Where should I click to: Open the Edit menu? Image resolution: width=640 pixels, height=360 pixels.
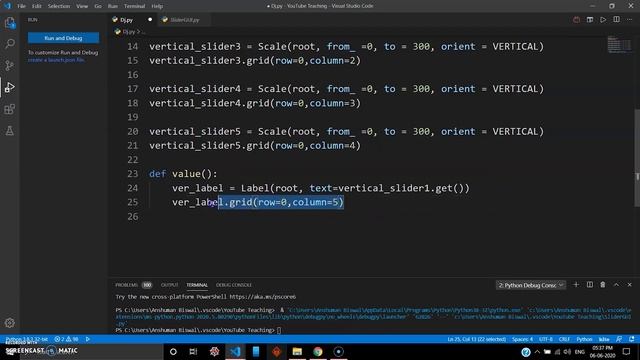click(37, 6)
